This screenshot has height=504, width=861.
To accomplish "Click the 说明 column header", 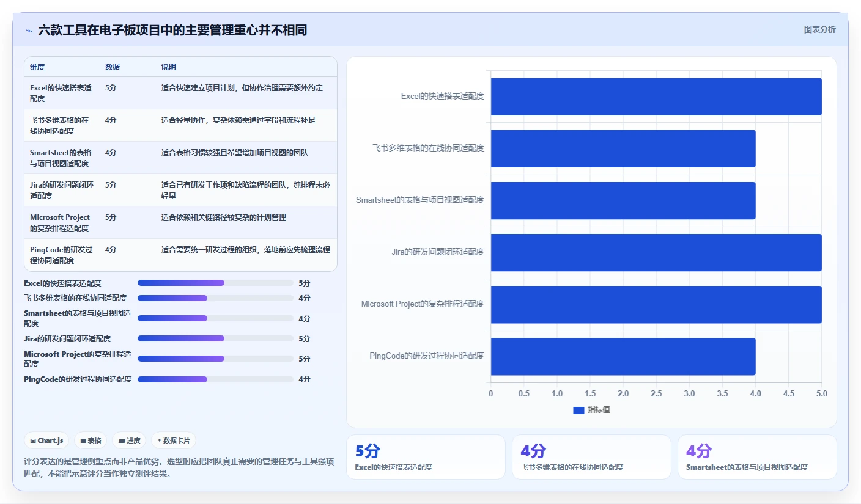I will pos(169,67).
